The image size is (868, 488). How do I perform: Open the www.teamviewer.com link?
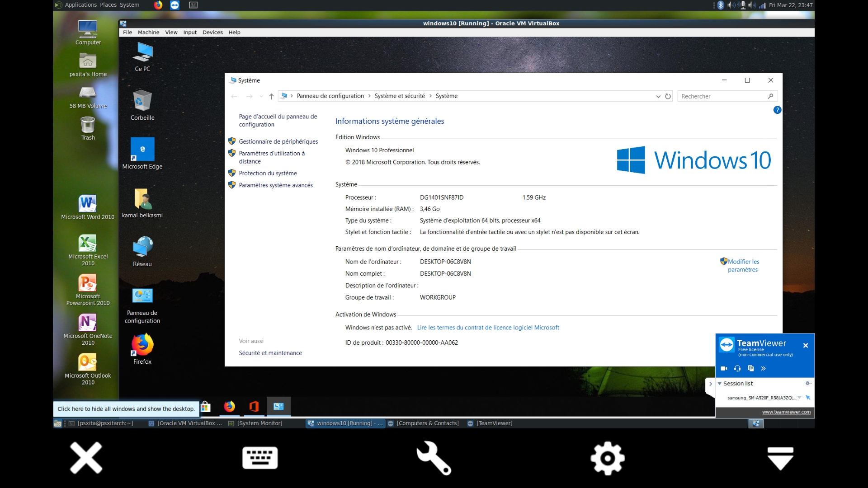coord(786,412)
